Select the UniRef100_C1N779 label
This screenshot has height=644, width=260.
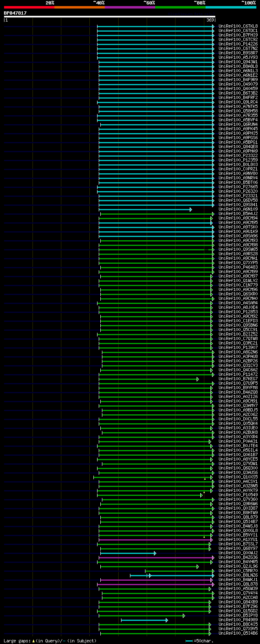[238, 285]
